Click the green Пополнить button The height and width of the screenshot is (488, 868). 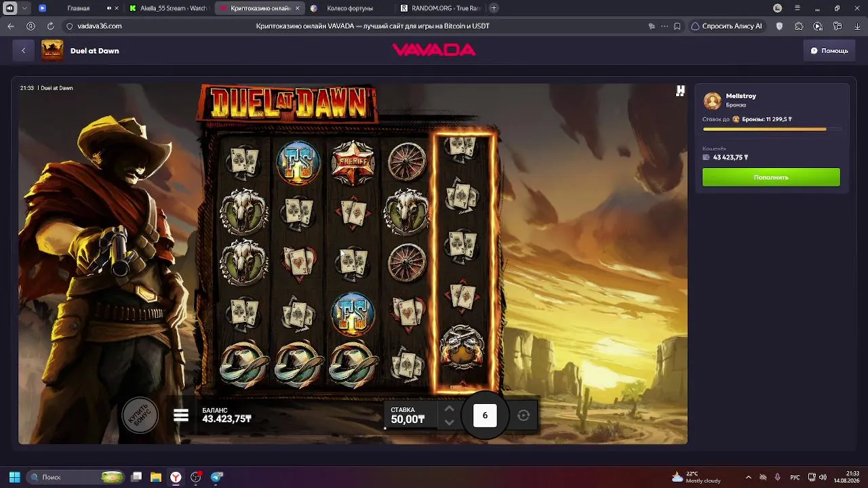[x=771, y=178]
